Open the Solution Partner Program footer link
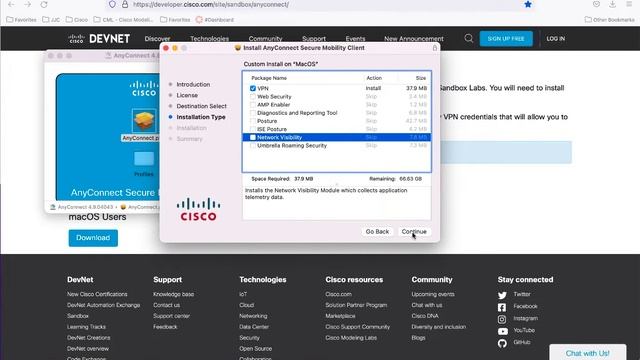Screen dimensions: 640x360 356,305
